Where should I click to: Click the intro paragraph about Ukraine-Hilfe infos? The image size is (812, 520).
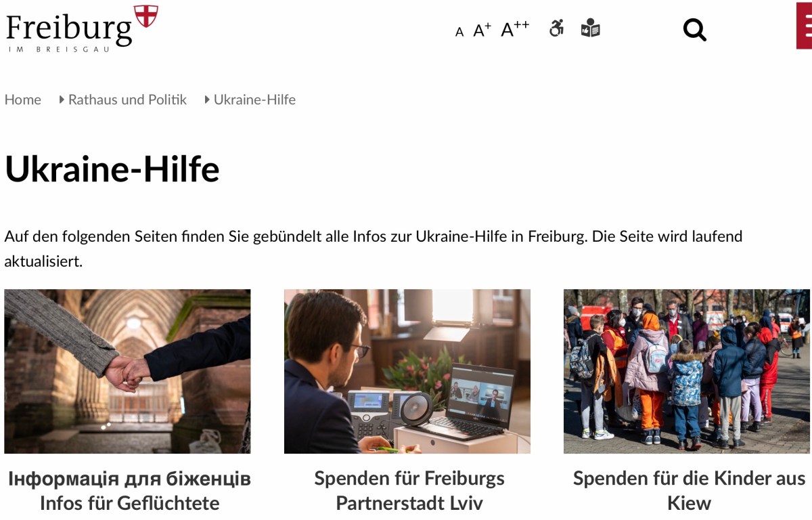click(374, 248)
